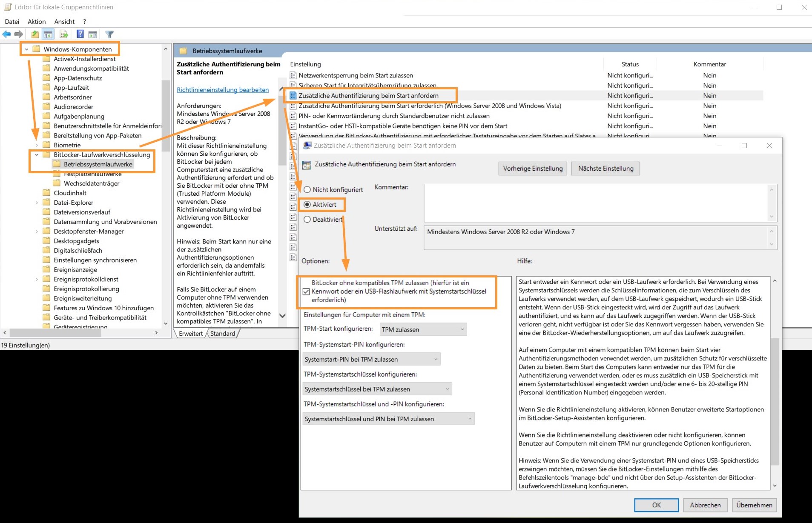Click the Filter funnel toolbar icon

(109, 34)
